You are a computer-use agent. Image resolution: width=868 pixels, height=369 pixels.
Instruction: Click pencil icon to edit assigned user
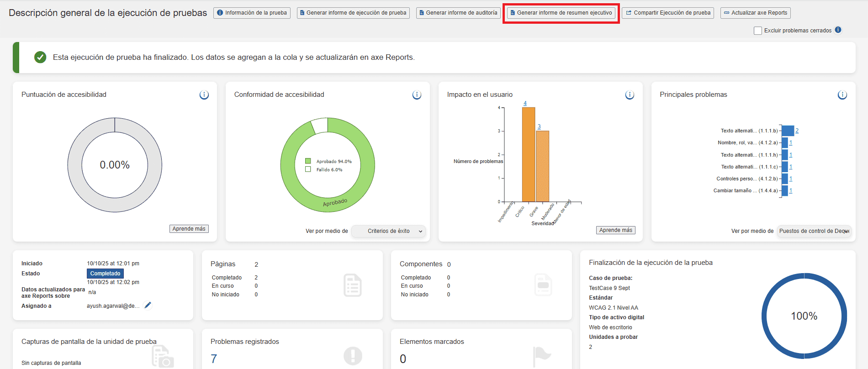[148, 306]
